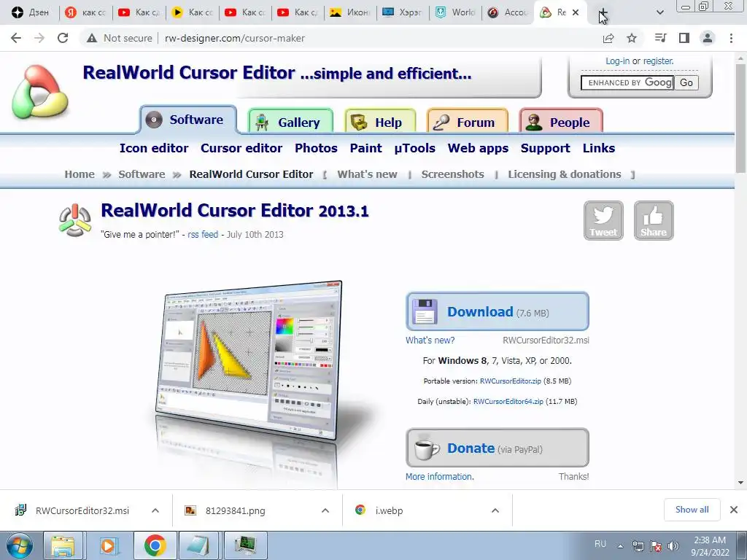Click the address bar URL
This screenshot has width=747, height=560.
point(234,38)
